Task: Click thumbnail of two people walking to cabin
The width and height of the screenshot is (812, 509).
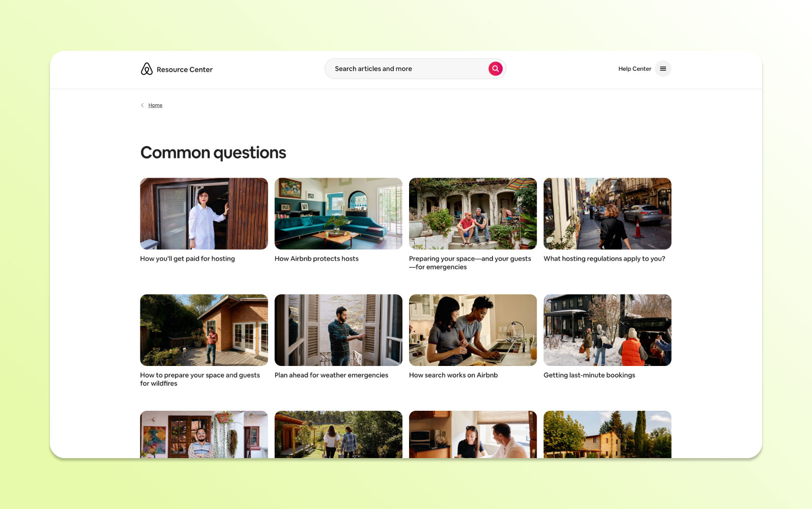Action: (338, 434)
